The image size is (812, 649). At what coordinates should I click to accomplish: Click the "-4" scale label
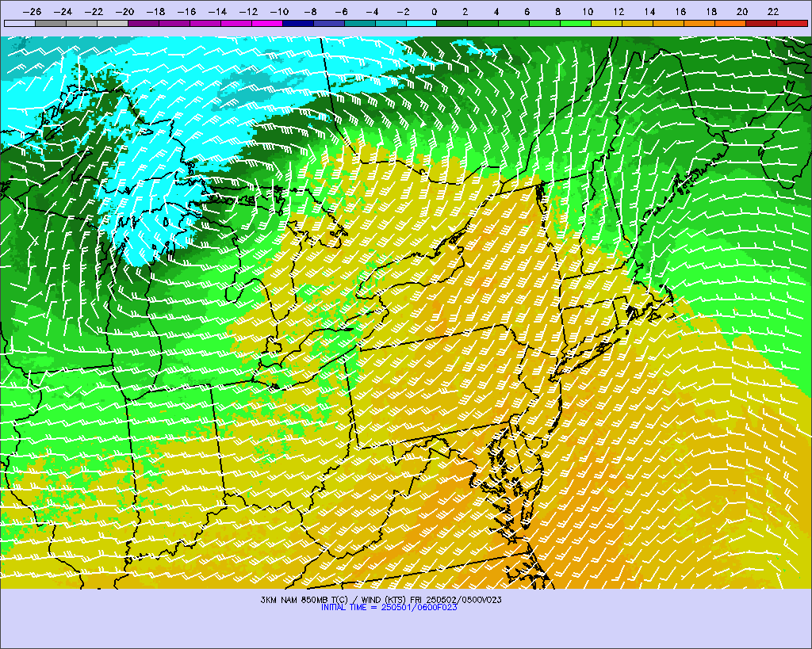pos(373,12)
